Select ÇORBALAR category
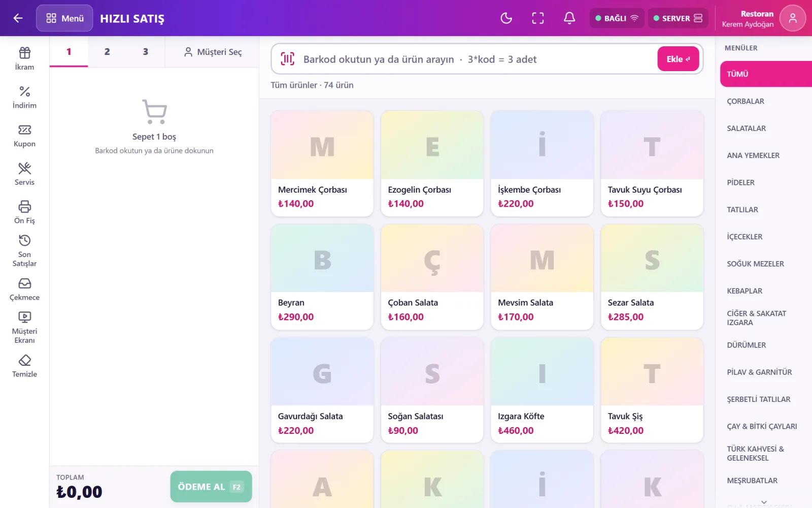The height and width of the screenshot is (508, 812). pos(766,101)
